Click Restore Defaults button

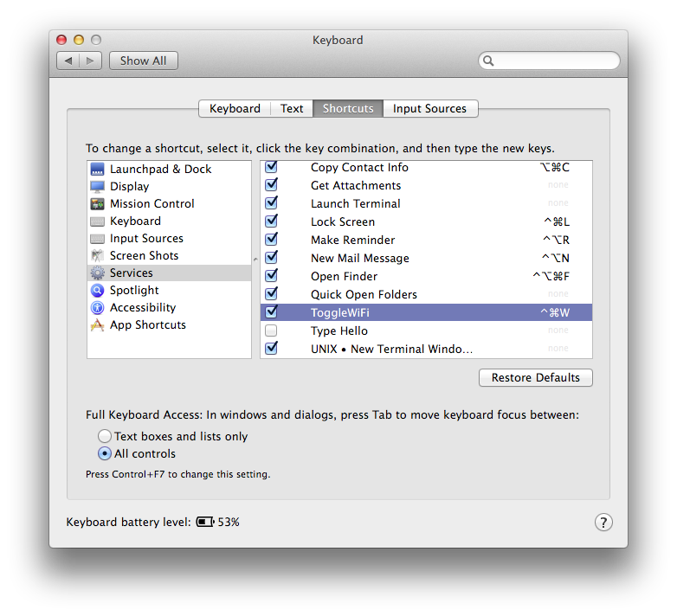click(535, 377)
